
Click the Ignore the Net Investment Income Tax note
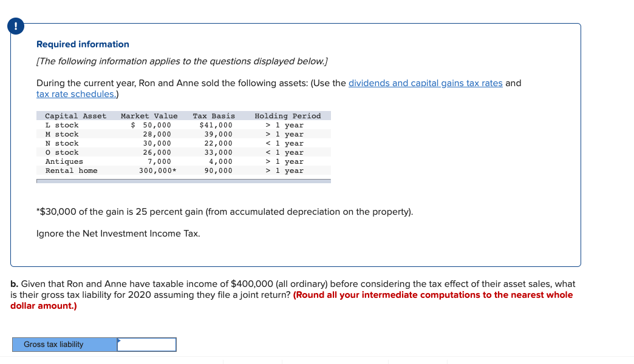118,234
